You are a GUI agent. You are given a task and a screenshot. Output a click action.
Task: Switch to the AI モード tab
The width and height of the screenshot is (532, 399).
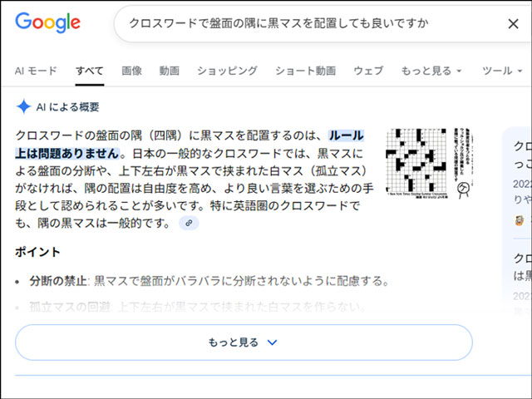36,71
